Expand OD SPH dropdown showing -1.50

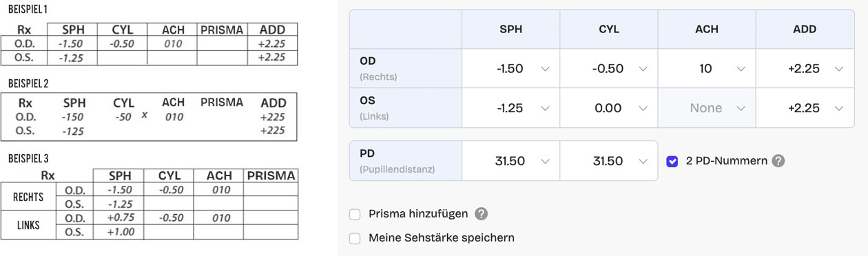pos(510,69)
